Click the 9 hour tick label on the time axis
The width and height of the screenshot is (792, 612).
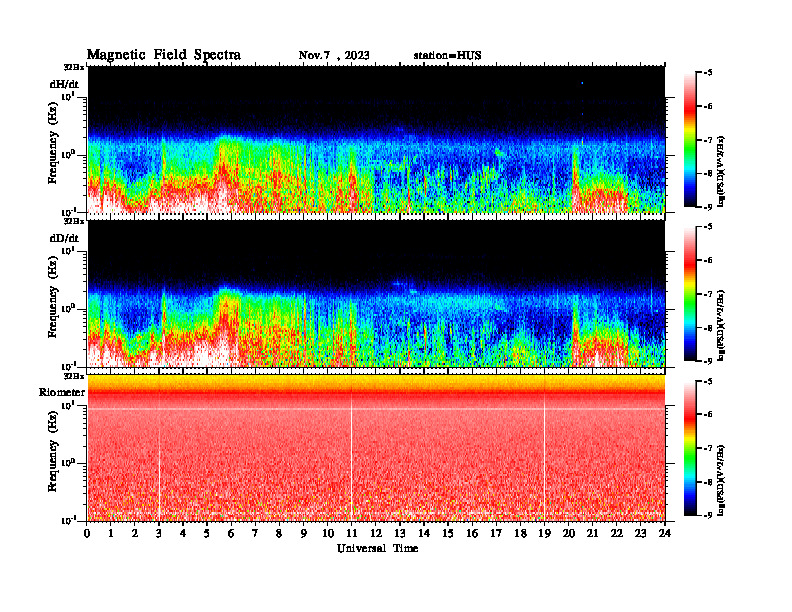(x=304, y=534)
